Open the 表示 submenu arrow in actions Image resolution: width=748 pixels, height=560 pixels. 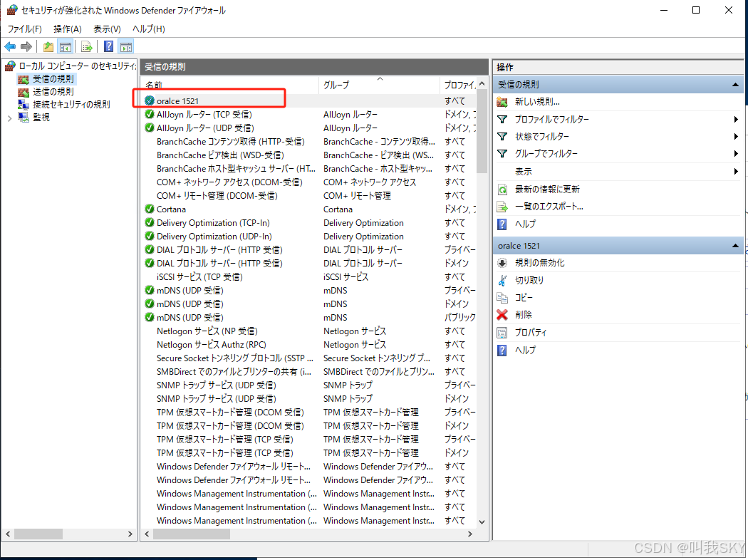736,171
